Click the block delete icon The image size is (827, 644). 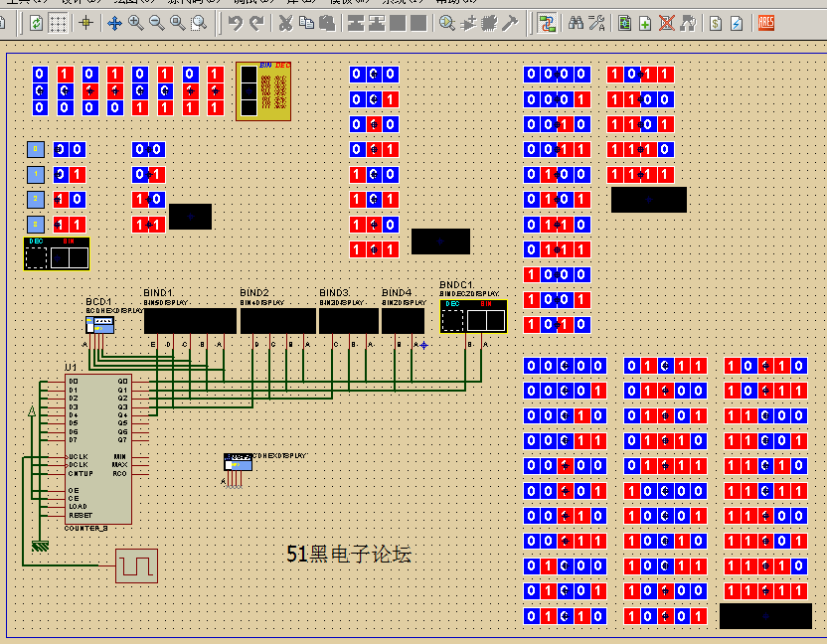tap(418, 23)
